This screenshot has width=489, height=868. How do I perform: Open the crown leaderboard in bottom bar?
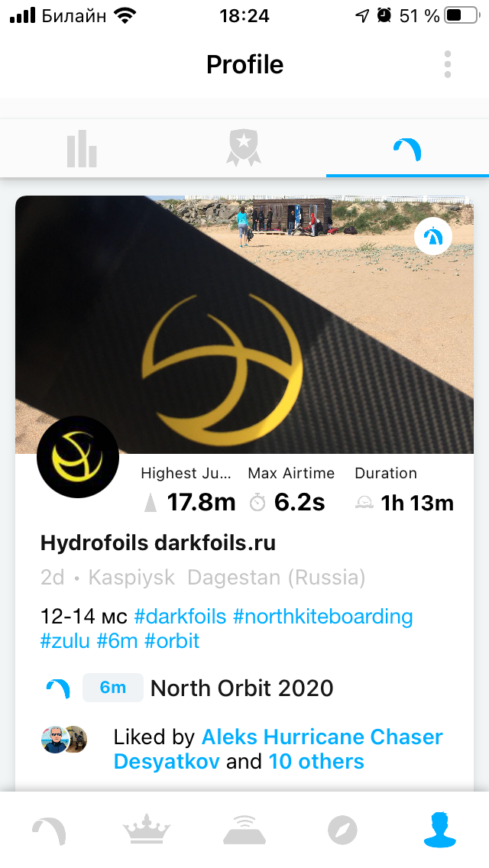[x=146, y=829]
